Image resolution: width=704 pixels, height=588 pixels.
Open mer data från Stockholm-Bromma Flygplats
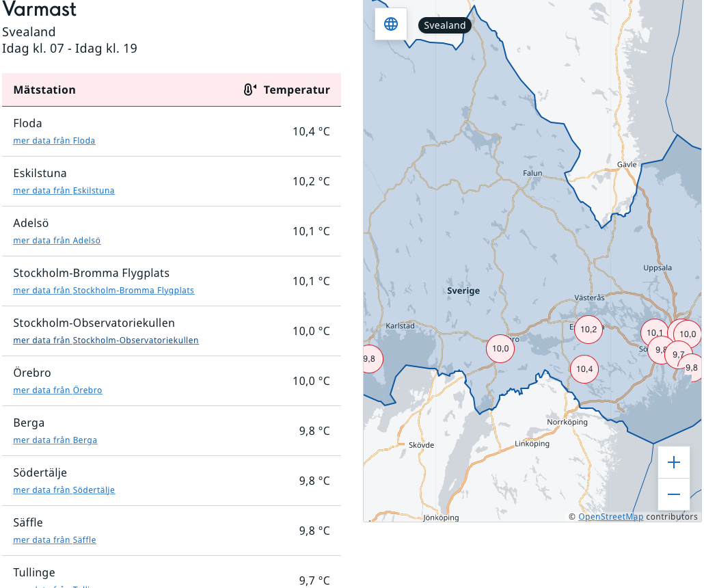[x=103, y=291]
